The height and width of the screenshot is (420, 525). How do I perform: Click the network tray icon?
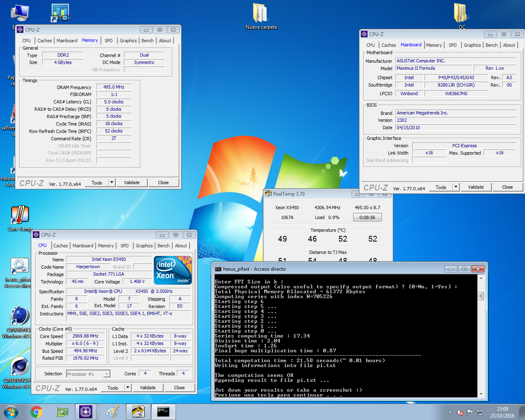480,412
